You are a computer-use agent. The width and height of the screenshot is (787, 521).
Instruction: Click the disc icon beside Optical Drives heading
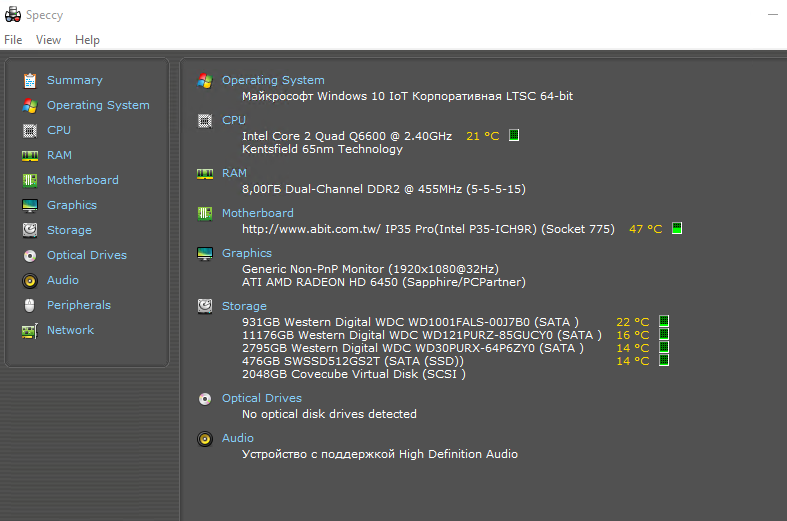tap(205, 399)
